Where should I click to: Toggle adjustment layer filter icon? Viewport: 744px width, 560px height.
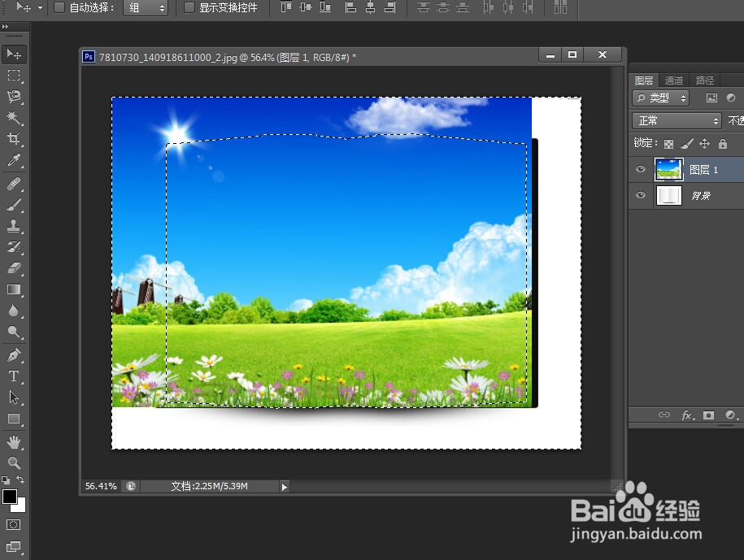[731, 98]
